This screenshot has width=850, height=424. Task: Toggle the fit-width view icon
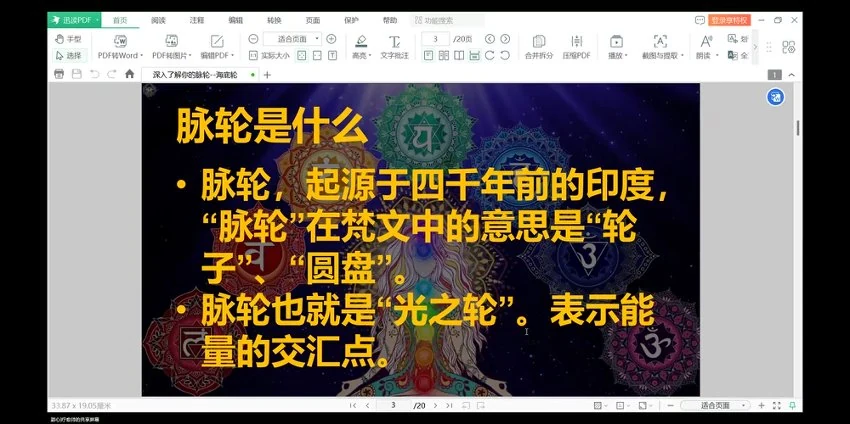[x=317, y=55]
